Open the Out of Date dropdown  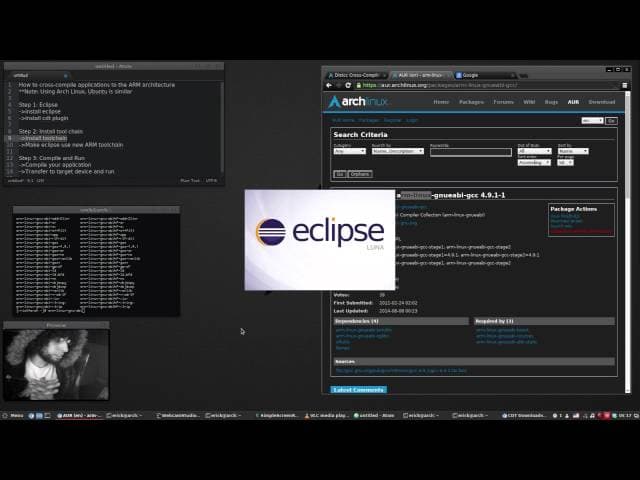tap(534, 151)
